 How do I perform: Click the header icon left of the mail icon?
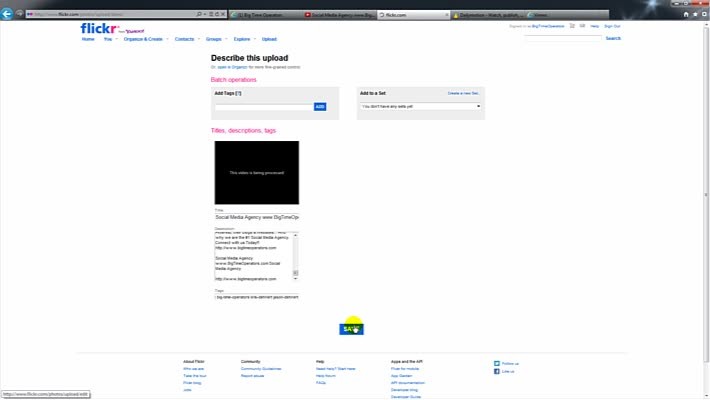pos(572,26)
